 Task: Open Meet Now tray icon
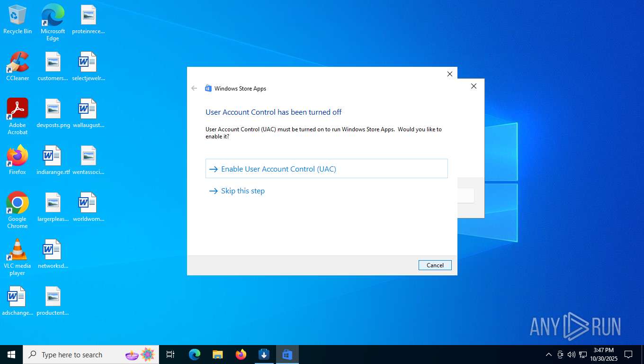pos(560,355)
